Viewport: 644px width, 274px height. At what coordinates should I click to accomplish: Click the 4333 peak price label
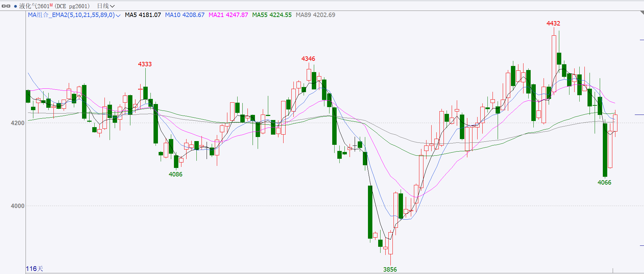tap(145, 64)
